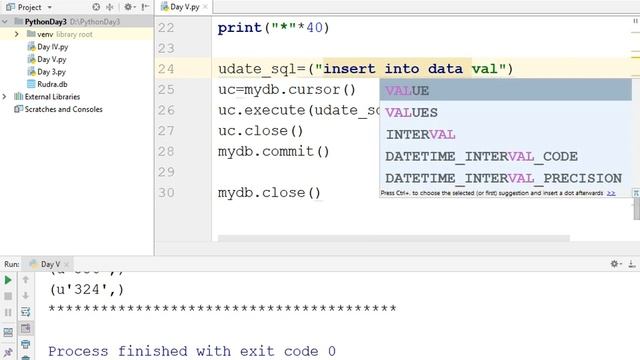Toggle soft-wrap in run console

25,312
